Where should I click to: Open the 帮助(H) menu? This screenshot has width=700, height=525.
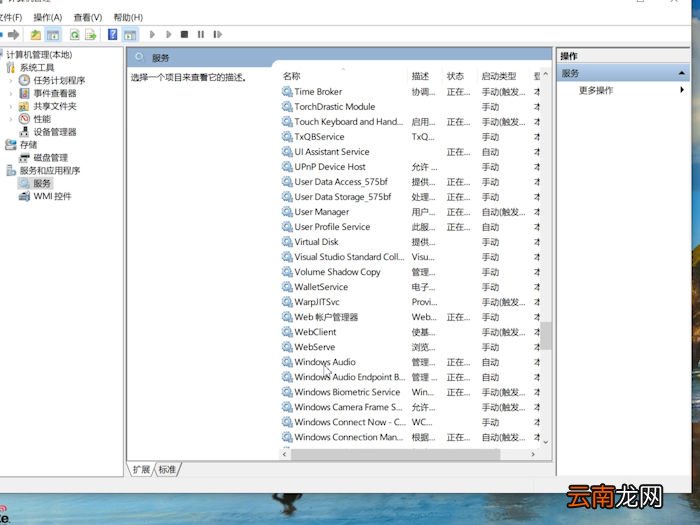128,17
